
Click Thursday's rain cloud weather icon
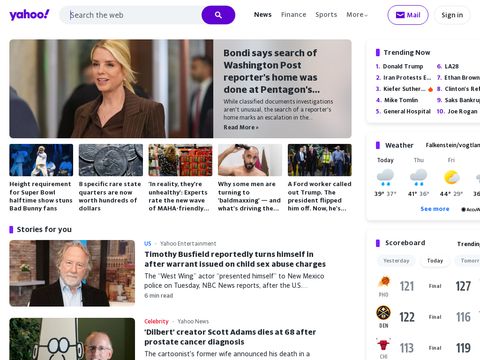click(x=419, y=177)
